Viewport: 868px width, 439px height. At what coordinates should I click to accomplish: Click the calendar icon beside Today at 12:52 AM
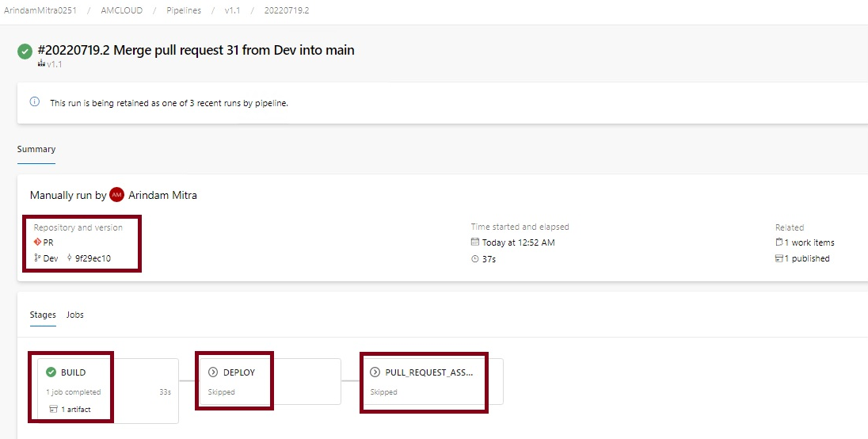click(475, 242)
